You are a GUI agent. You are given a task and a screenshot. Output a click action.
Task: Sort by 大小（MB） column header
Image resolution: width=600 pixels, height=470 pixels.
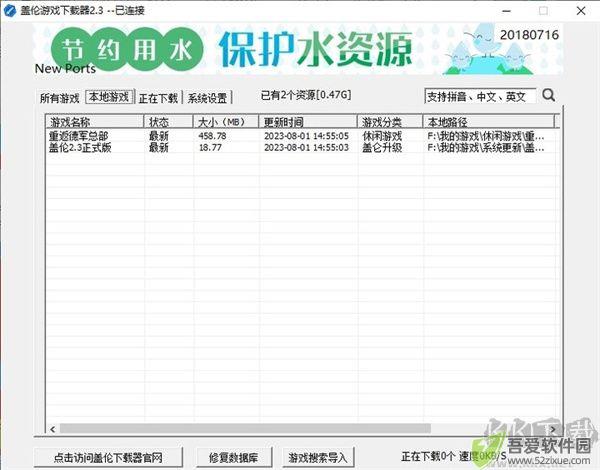(226, 122)
